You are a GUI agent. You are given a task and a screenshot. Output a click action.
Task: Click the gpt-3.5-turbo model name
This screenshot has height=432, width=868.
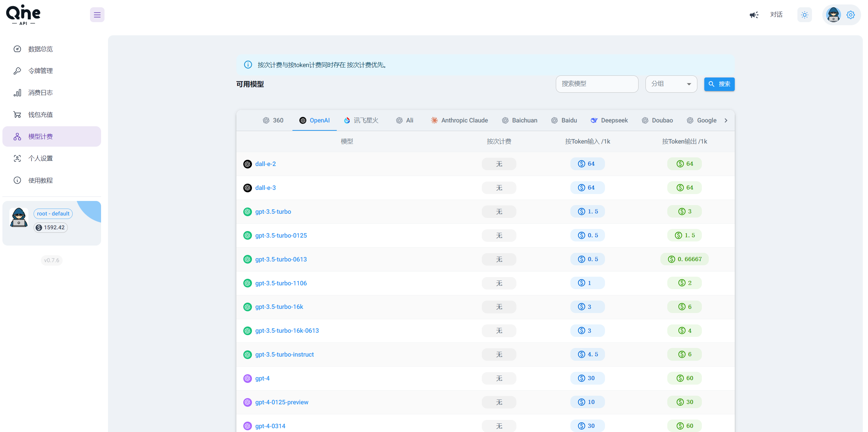point(273,212)
